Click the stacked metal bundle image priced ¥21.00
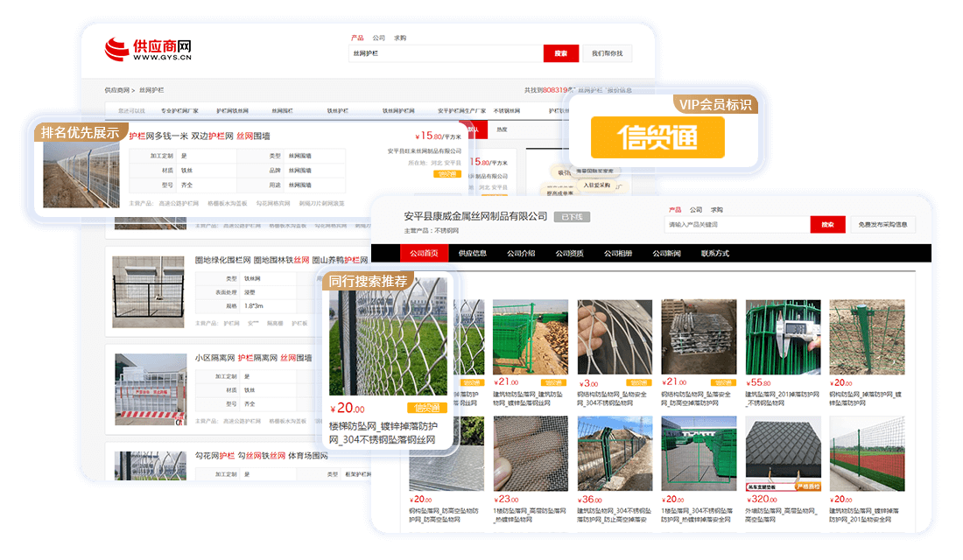Viewport: 963px width, 560px height. [699, 337]
